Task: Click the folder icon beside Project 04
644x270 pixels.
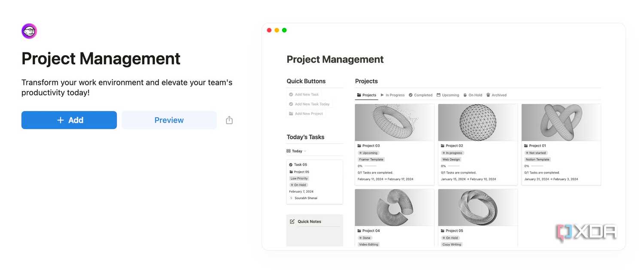Action: [x=359, y=231]
